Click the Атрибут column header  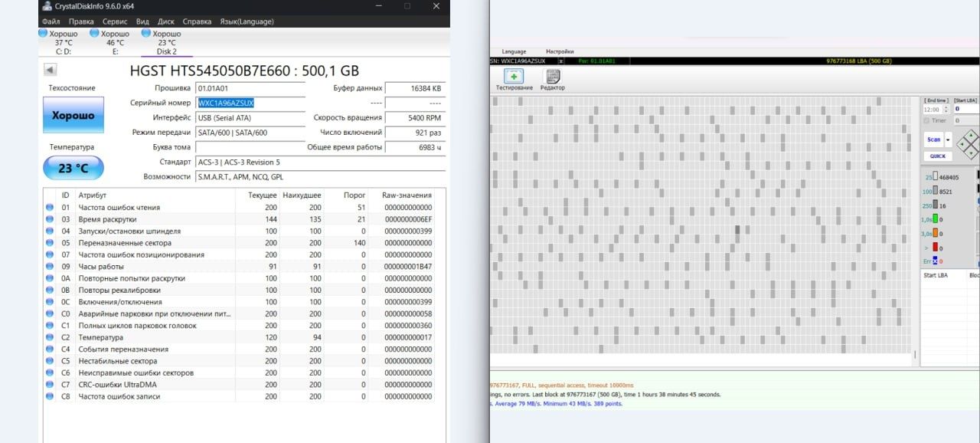tap(93, 195)
